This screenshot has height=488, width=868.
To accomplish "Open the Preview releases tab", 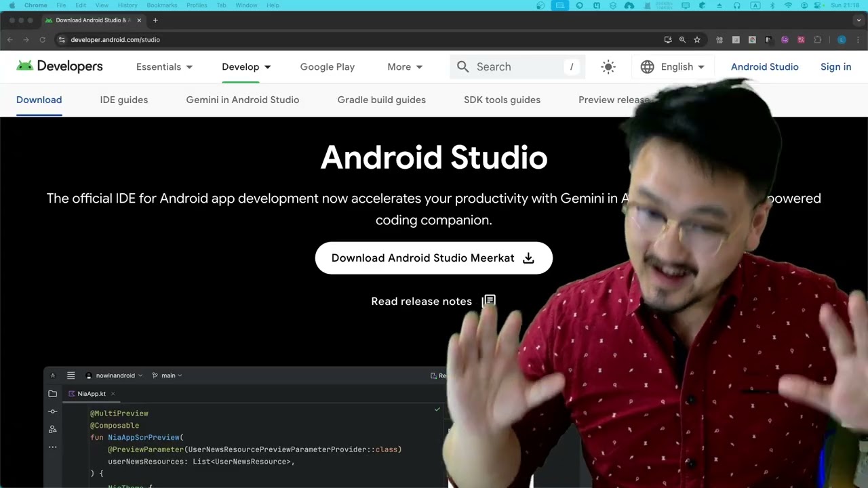I will [614, 100].
